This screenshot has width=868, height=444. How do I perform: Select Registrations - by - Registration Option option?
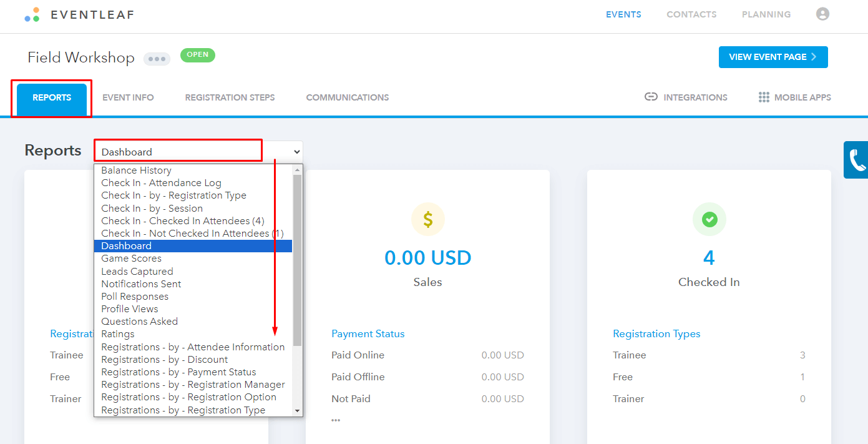click(x=193, y=397)
